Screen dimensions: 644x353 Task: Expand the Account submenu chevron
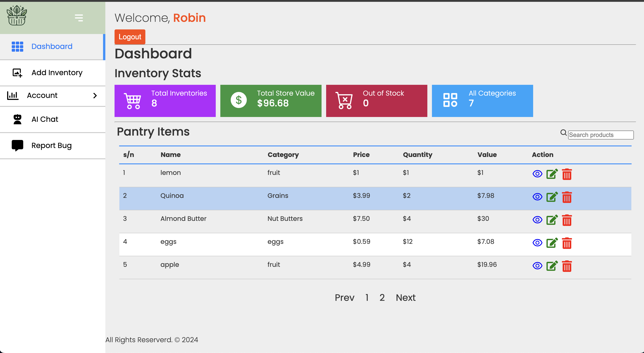(95, 95)
